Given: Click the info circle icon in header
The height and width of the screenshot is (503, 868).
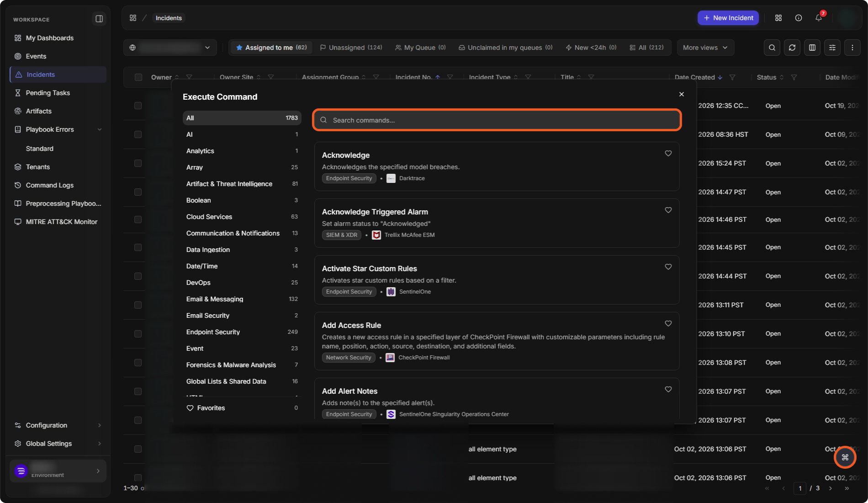Looking at the screenshot, I should 799,18.
